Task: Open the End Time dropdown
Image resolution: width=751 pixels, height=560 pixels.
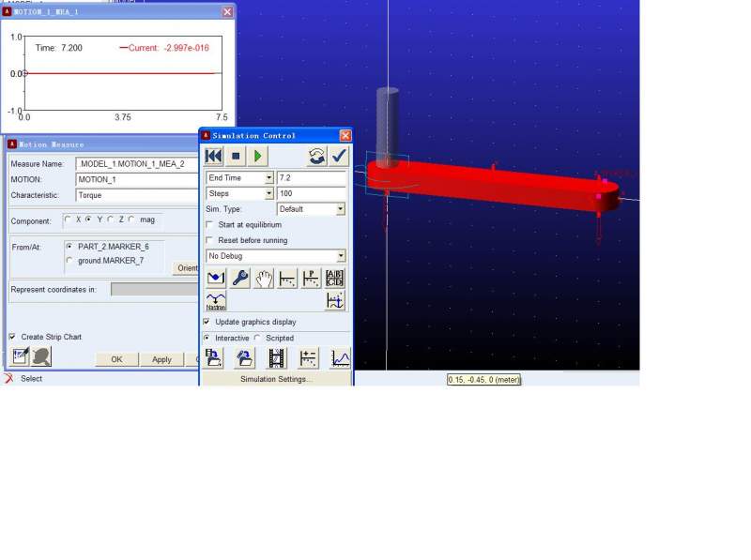Action: pos(269,177)
